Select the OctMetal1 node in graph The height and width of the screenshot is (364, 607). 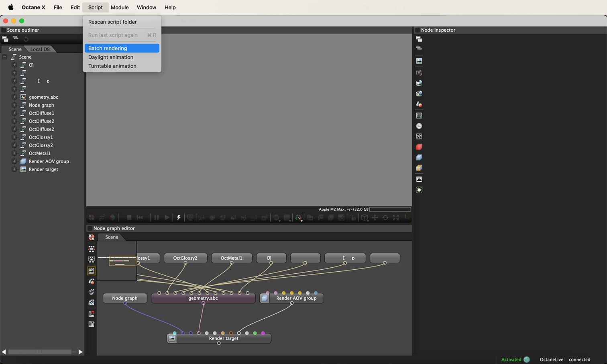click(231, 258)
